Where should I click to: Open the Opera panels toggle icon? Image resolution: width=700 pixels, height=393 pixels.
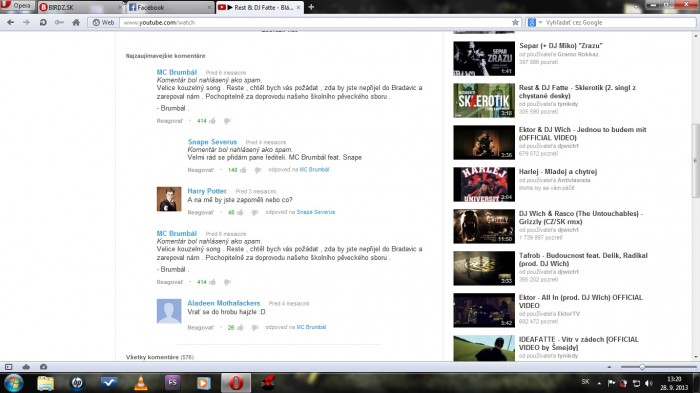(x=8, y=367)
